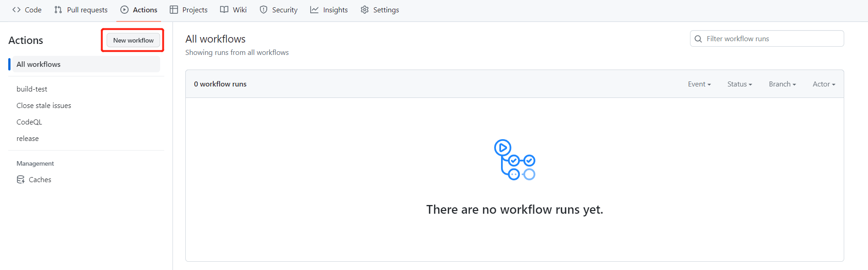
Task: Click the '0 workflow runs' text
Action: click(x=220, y=84)
